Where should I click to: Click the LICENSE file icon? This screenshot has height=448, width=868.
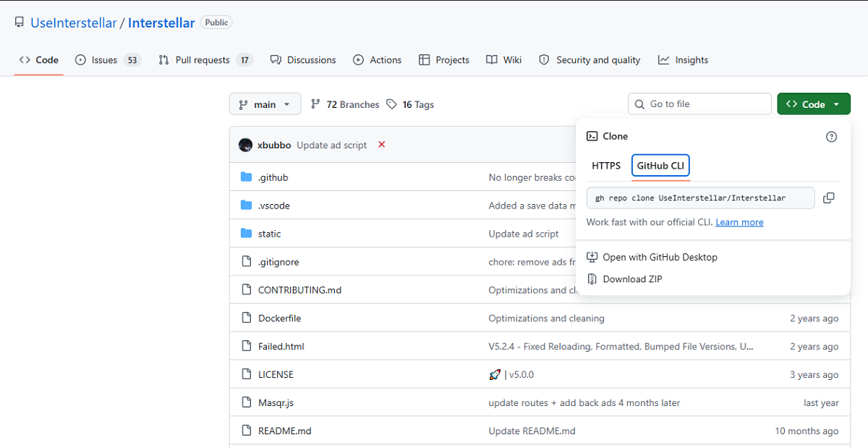coord(246,375)
